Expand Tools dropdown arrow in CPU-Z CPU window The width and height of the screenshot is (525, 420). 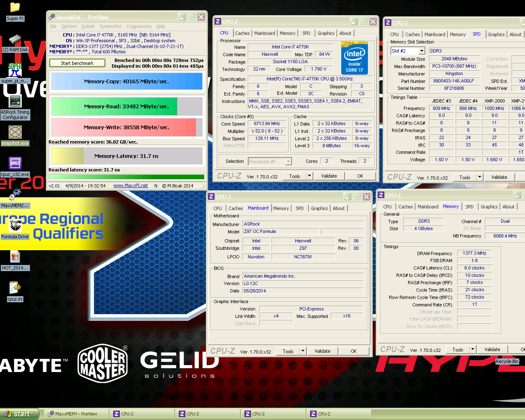310,176
